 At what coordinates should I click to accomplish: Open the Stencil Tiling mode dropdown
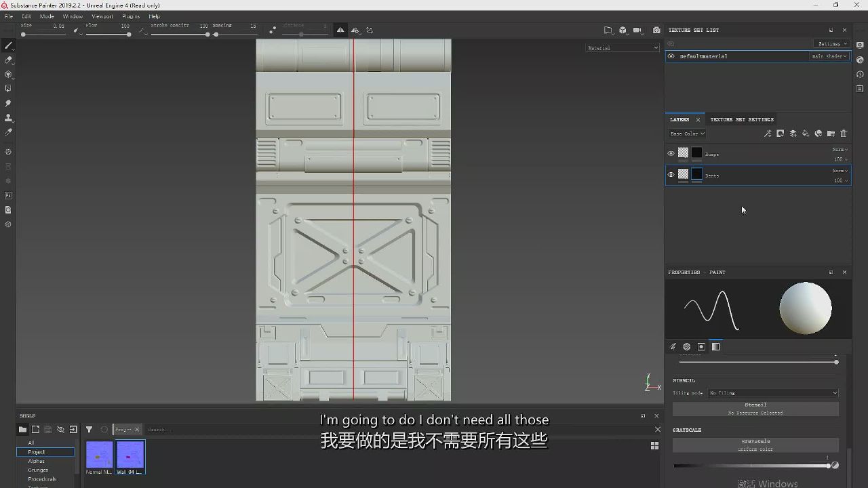click(x=773, y=393)
